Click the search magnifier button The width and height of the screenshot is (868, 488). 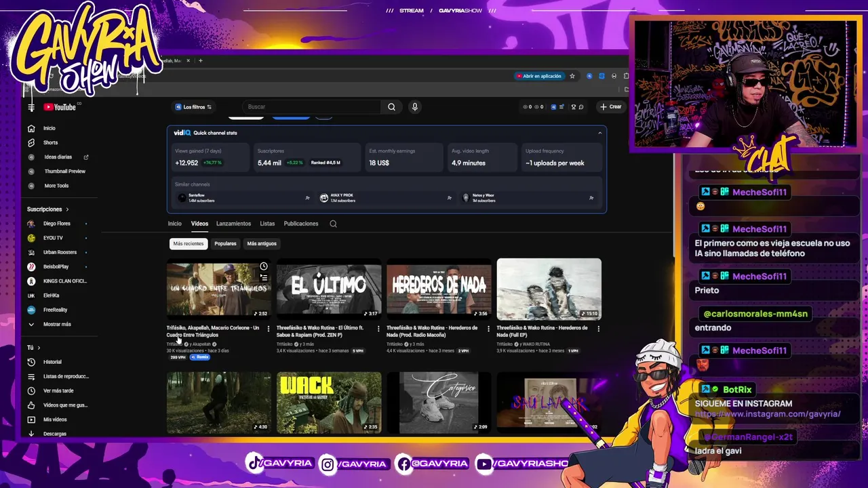pos(391,106)
